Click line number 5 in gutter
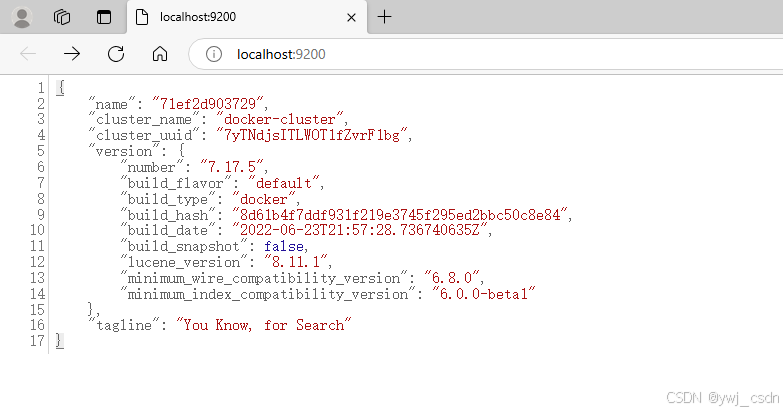The height and width of the screenshot is (411, 783). tap(40, 151)
